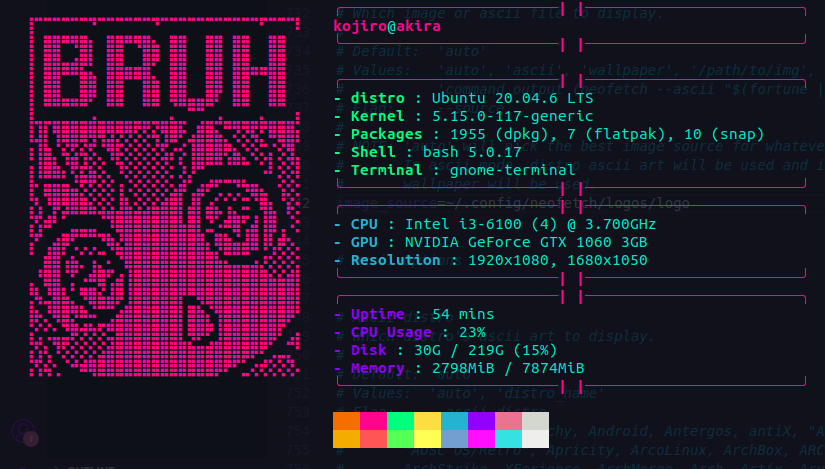Click the faint '# Default: 'auto'' comment near top
This screenshot has width=825, height=469.
pyautogui.click(x=411, y=52)
